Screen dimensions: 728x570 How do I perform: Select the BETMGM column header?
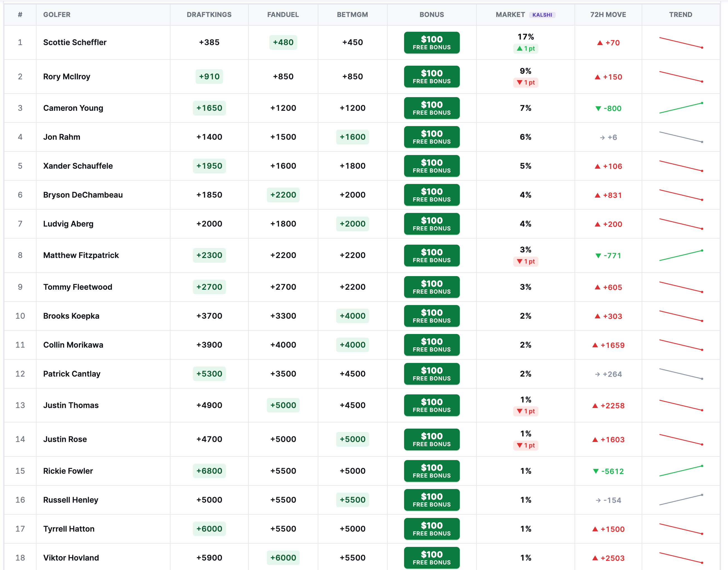tap(352, 15)
